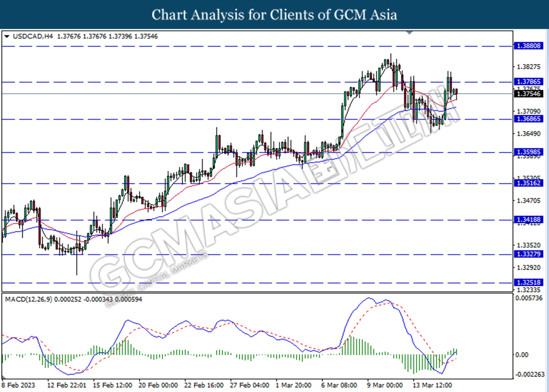Click the Chart Analysis for Clients title

[274, 15]
